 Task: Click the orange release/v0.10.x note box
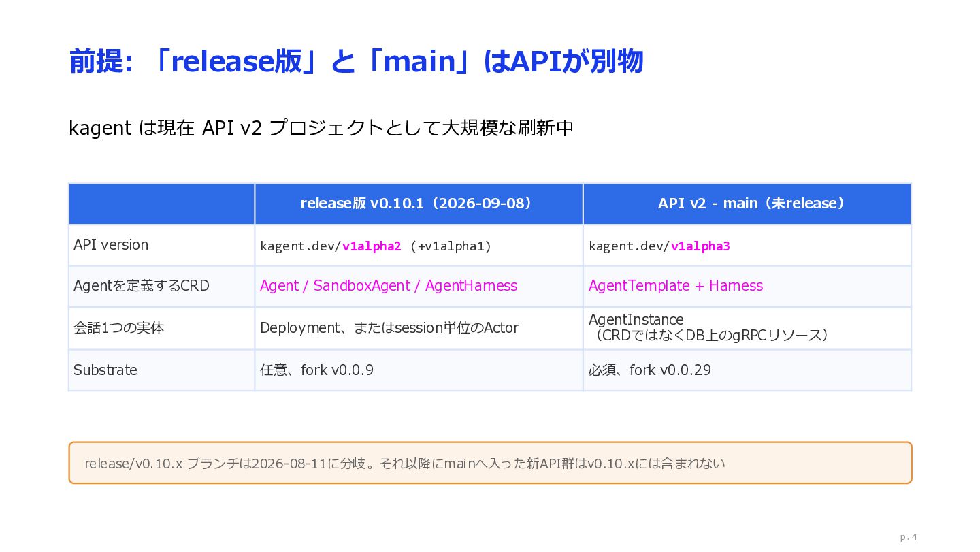[490, 463]
